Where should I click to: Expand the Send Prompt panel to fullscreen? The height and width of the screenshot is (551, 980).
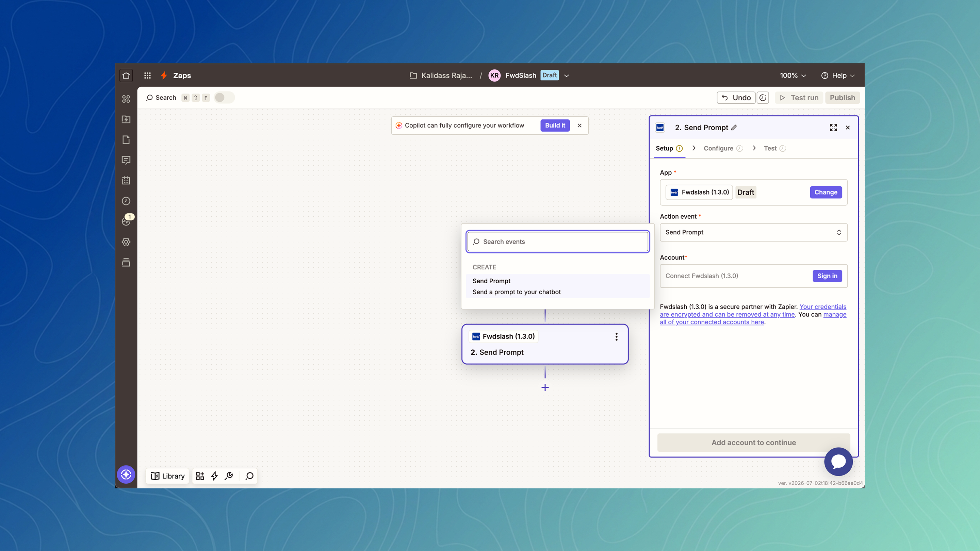coord(834,128)
